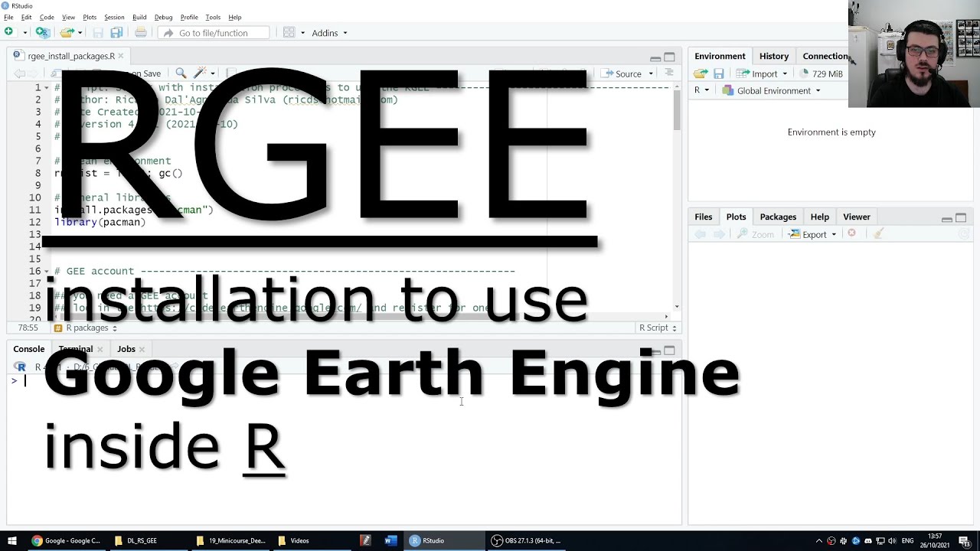Collapse the fold arrow at line 16

click(x=47, y=271)
